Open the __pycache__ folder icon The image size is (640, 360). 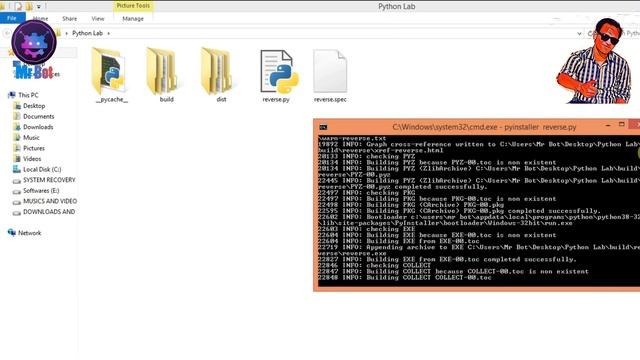(x=109, y=71)
